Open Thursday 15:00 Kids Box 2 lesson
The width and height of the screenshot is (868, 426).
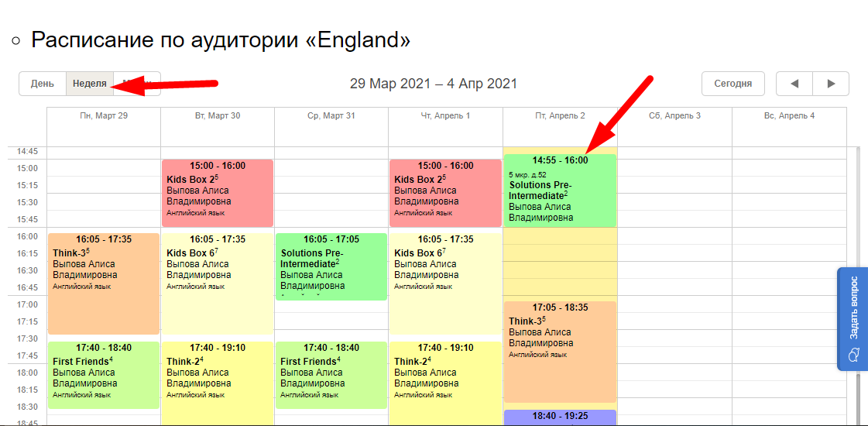(445, 193)
